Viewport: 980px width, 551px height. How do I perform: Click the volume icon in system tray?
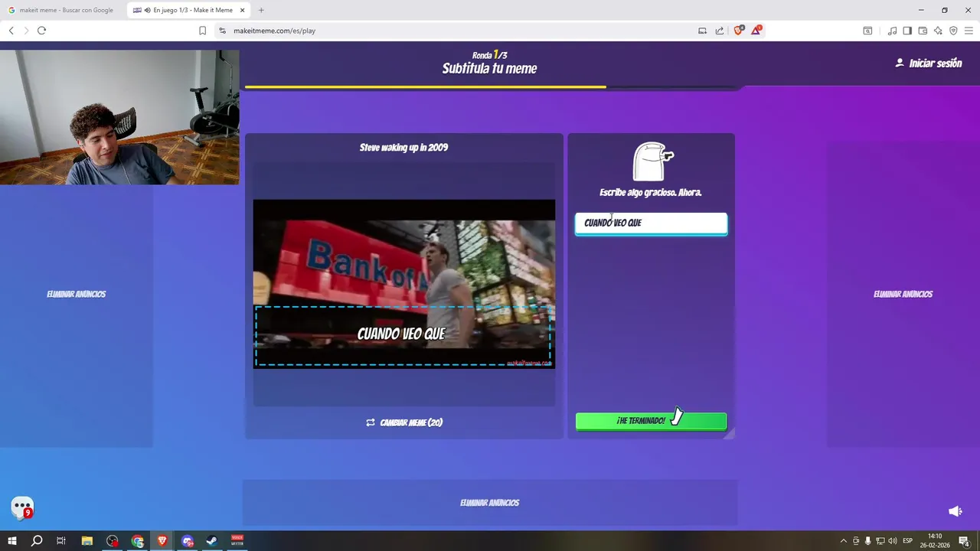893,541
